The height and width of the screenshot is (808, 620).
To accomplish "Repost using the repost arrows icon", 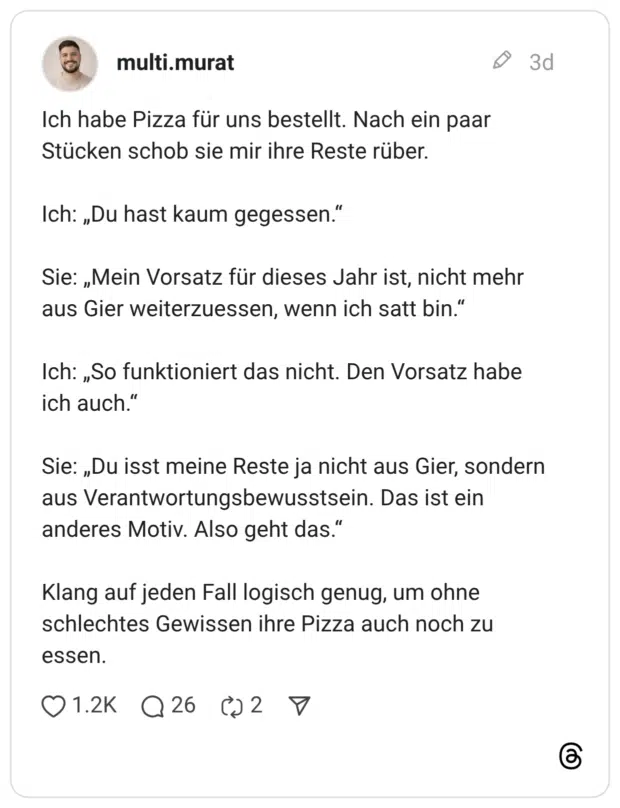I will tap(230, 706).
